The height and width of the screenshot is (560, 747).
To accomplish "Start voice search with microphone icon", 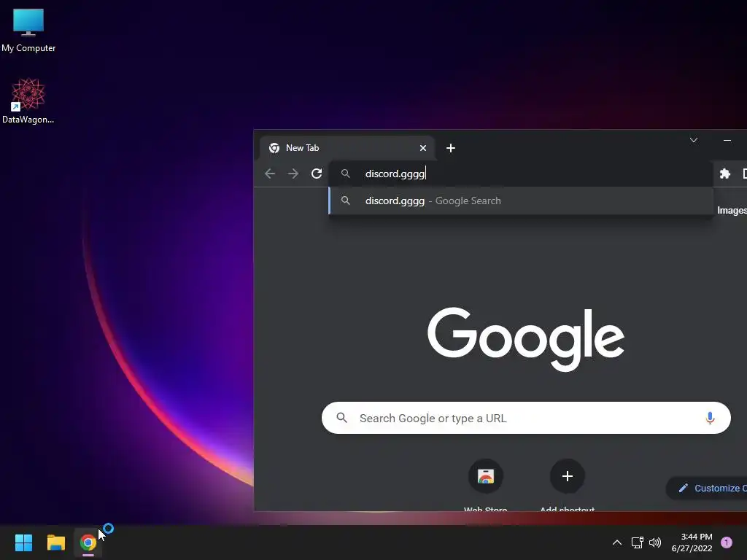I will tap(710, 418).
